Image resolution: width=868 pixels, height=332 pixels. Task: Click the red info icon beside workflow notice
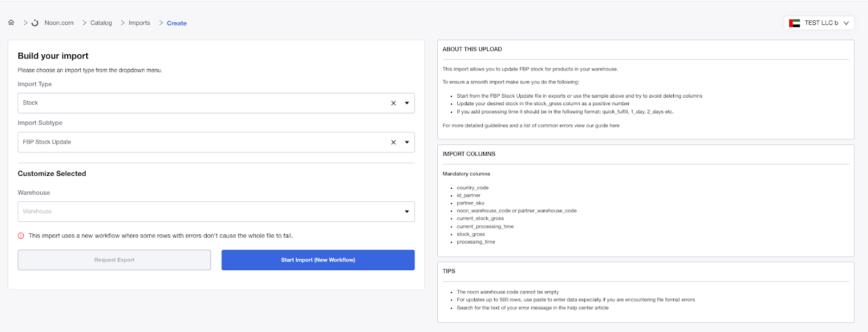(x=21, y=236)
